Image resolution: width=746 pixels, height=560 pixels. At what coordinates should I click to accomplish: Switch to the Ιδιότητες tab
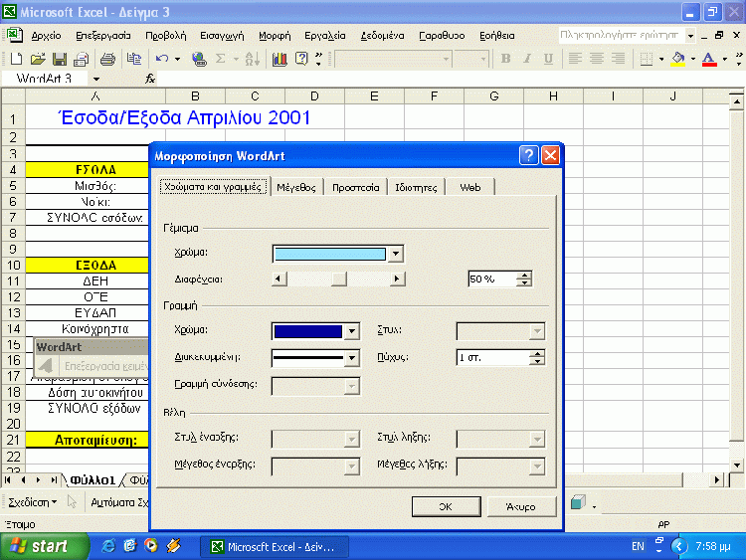416,187
